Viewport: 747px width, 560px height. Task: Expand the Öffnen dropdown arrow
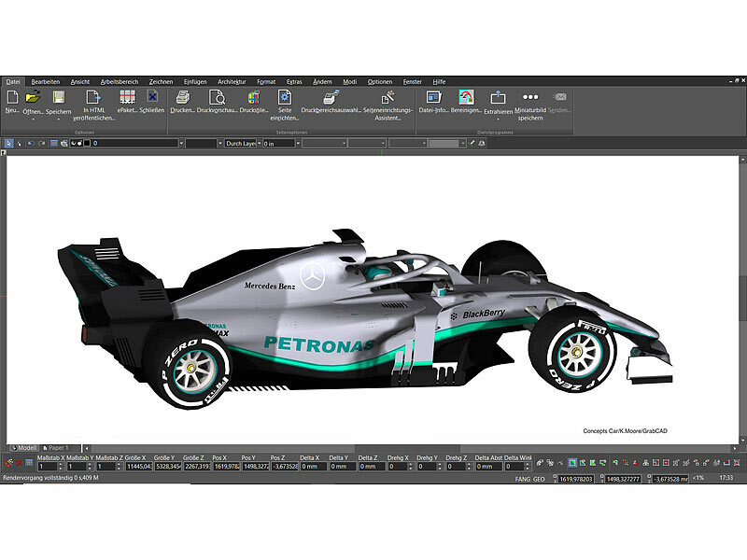(33, 120)
